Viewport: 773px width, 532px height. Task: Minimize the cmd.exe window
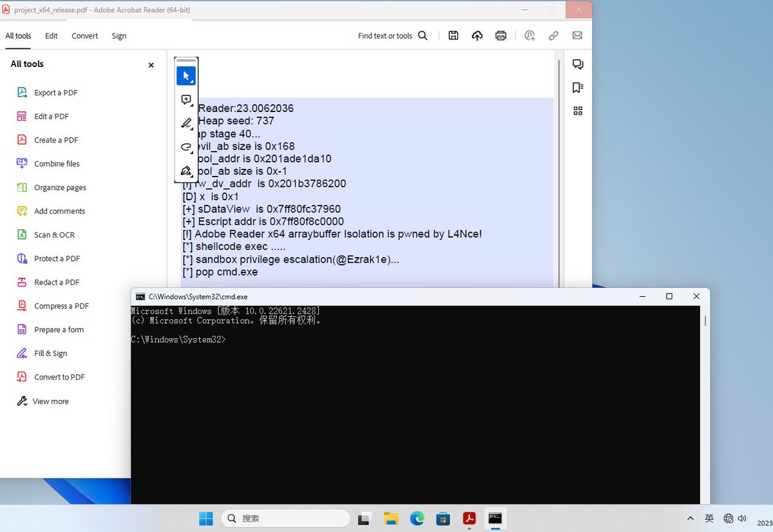coord(643,296)
